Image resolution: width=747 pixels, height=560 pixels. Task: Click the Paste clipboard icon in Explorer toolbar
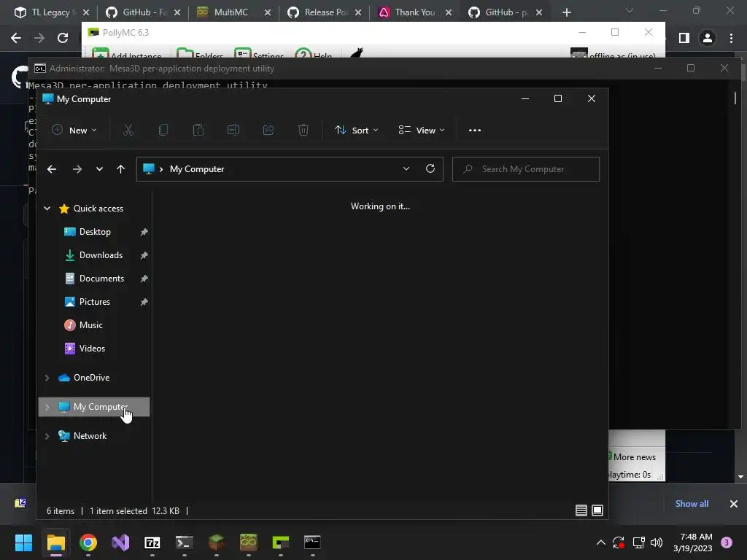pos(198,130)
